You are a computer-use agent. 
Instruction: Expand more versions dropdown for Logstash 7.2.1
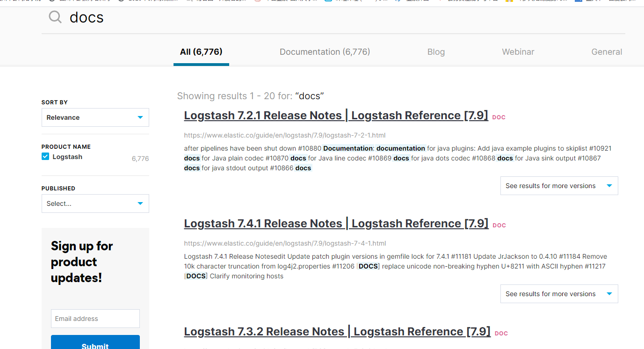tap(559, 186)
